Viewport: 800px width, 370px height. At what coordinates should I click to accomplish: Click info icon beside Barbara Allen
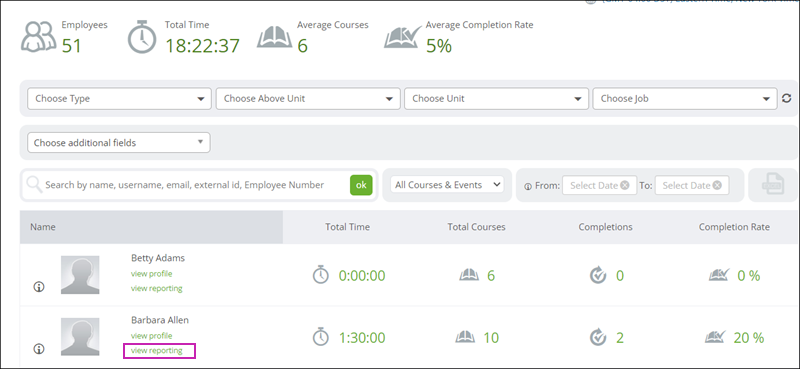(x=39, y=349)
